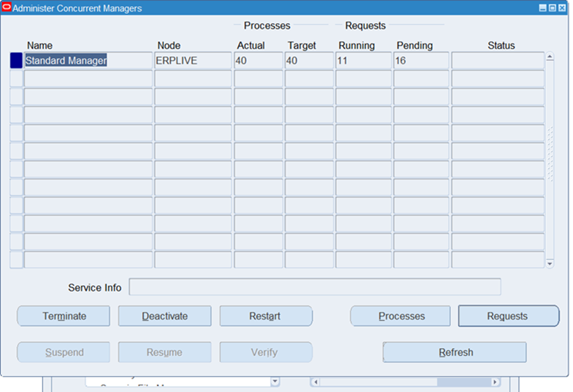The image size is (573, 392).
Task: Click the Oracle icon in the title bar
Action: coord(7,8)
